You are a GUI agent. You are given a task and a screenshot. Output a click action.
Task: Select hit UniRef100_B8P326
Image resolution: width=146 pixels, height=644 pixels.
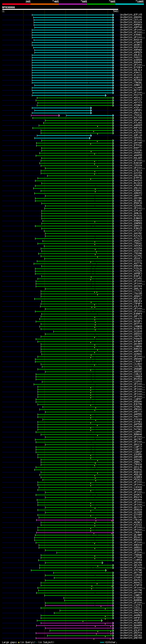(131, 128)
